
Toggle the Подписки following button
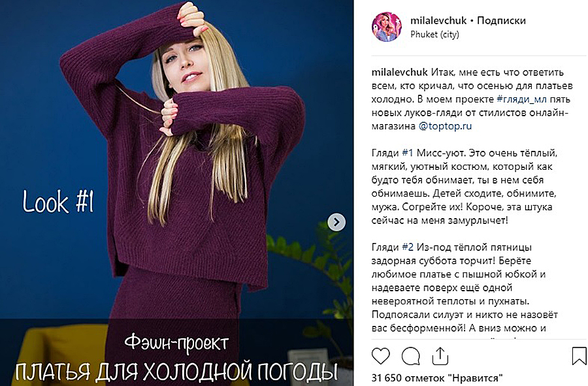tap(501, 20)
